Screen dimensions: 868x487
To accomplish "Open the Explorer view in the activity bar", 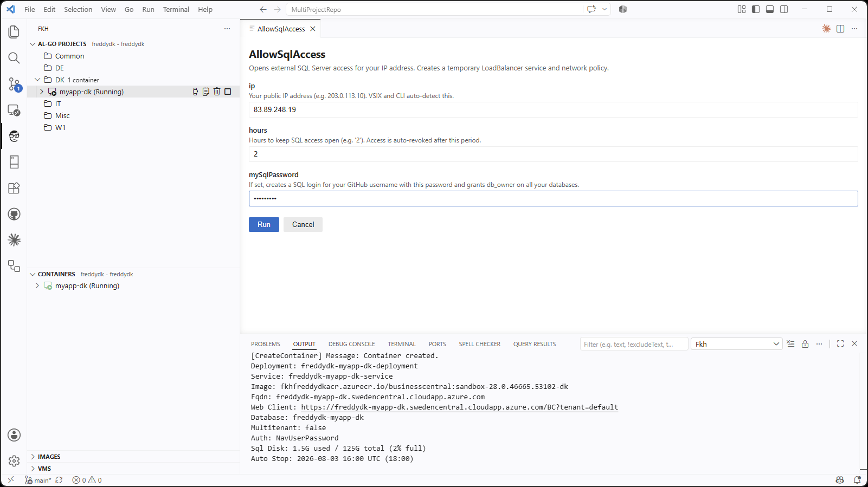I will coord(14,32).
